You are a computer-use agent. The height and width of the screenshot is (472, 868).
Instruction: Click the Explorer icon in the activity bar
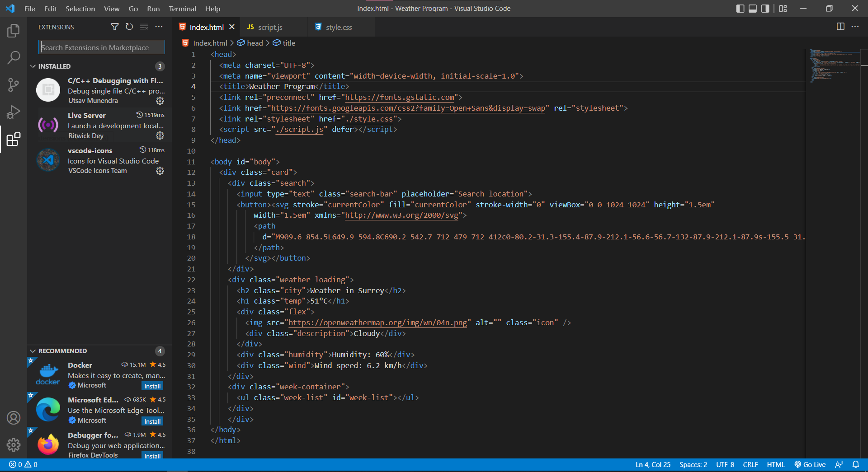tap(14, 30)
